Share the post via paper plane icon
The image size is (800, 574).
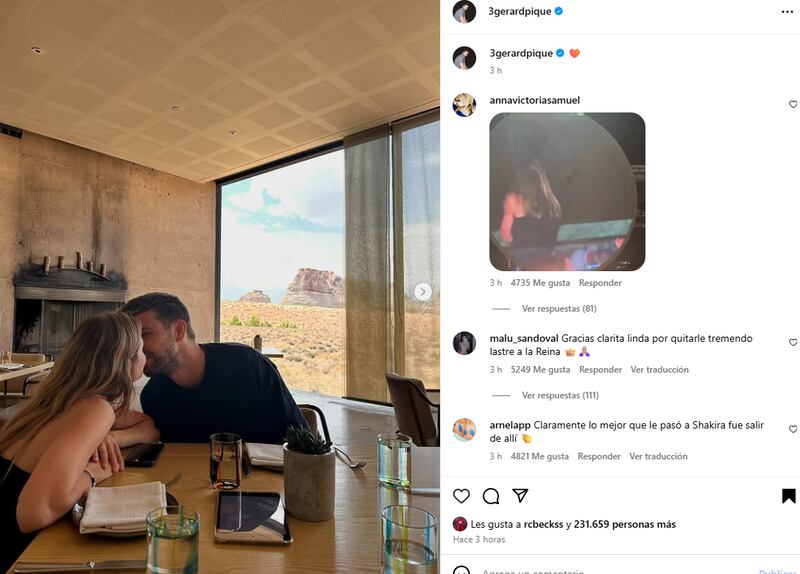520,495
